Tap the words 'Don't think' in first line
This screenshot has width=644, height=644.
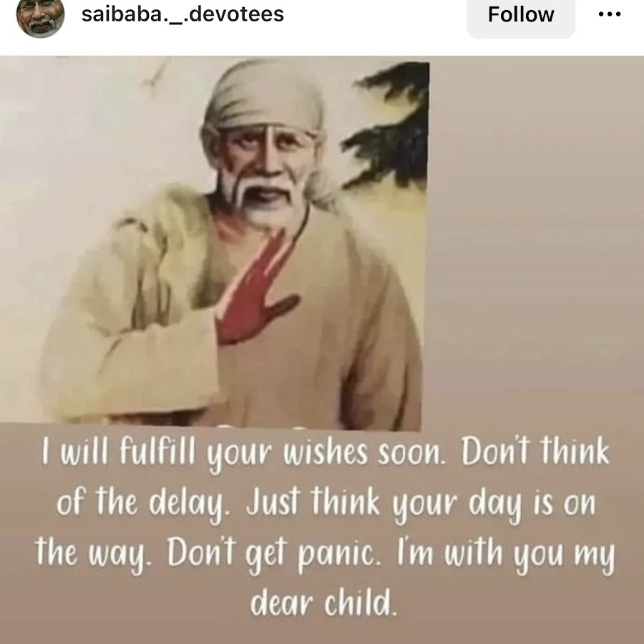tap(535, 451)
